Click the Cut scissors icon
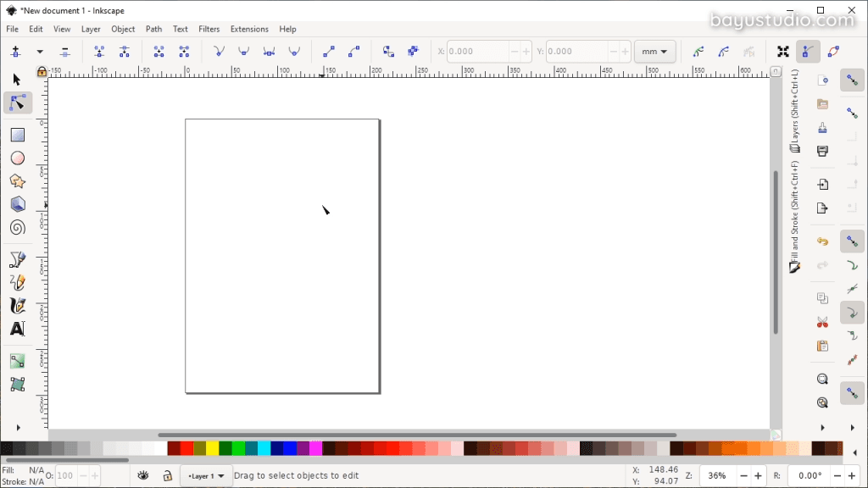 (822, 322)
